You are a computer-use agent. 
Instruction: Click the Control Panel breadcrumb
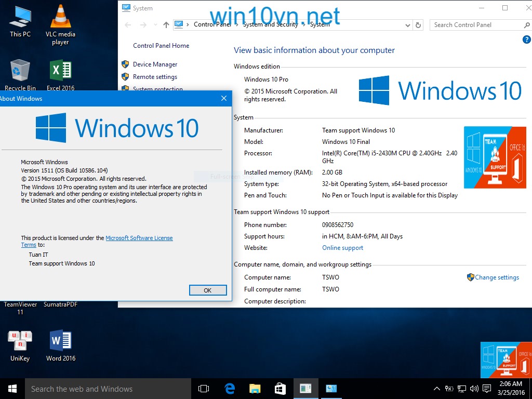212,24
